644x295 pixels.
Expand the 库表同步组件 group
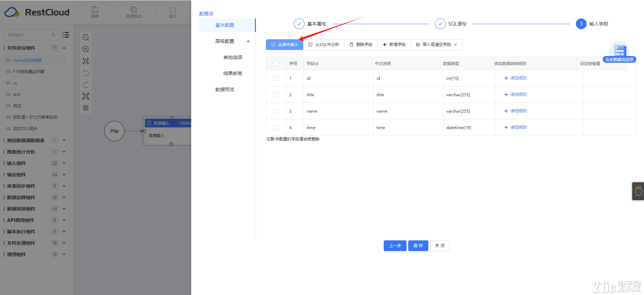pyautogui.click(x=64, y=186)
